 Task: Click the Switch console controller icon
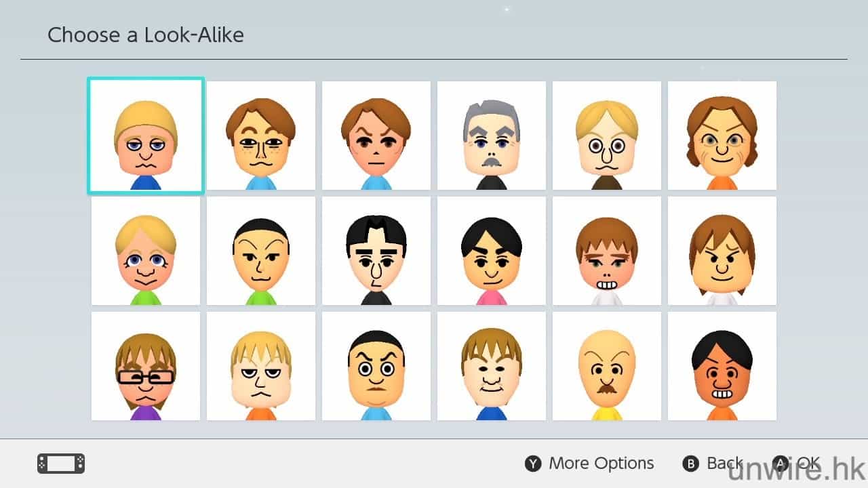(61, 464)
